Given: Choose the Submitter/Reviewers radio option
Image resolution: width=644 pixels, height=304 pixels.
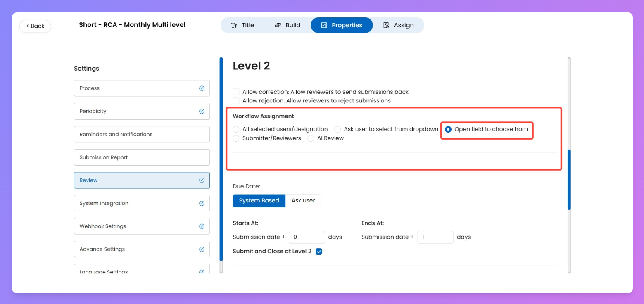Looking at the screenshot, I should tap(236, 138).
